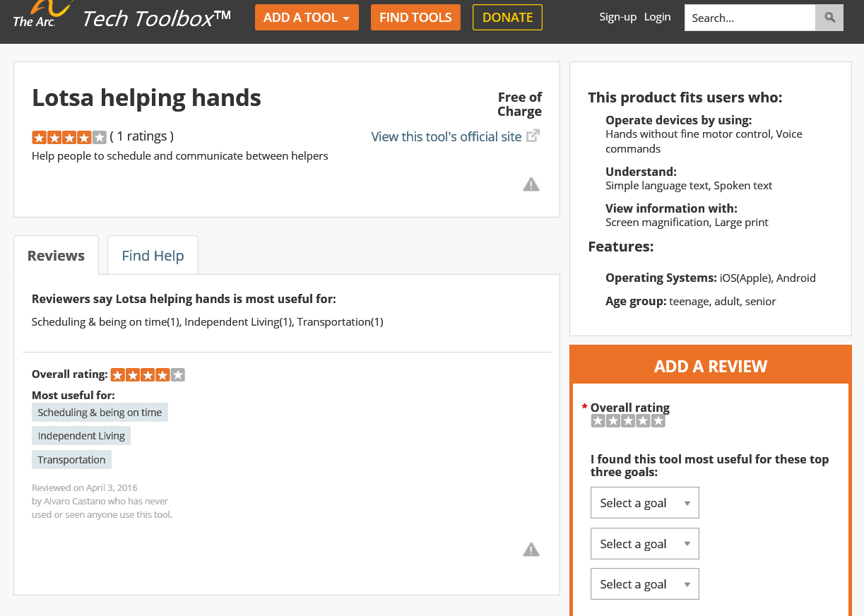The width and height of the screenshot is (864, 616).
Task: Click the external link icon beside official site link
Action: tap(533, 134)
